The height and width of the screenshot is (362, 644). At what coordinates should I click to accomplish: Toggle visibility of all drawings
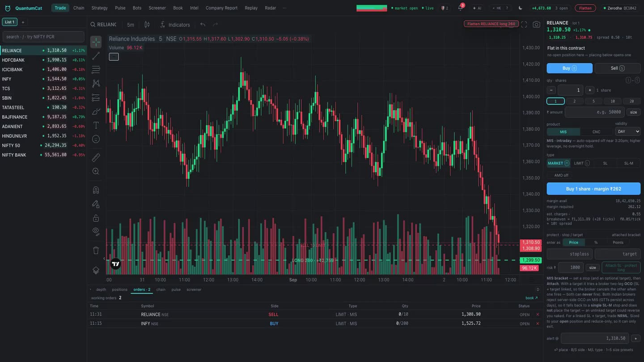coord(96,232)
